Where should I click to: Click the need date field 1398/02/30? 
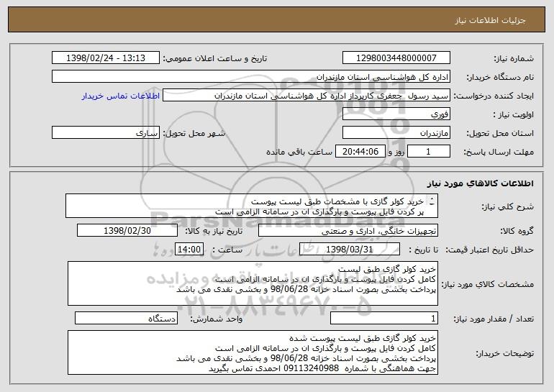(x=127, y=231)
